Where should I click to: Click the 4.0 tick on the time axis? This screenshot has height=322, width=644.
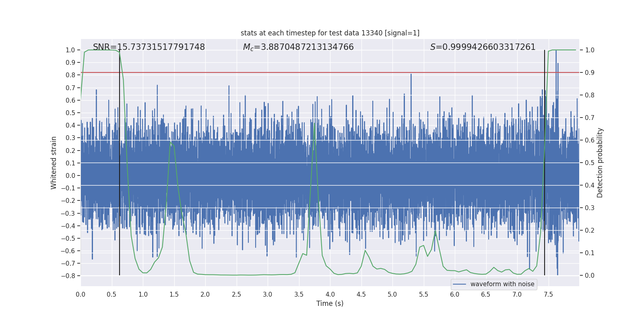point(330,294)
